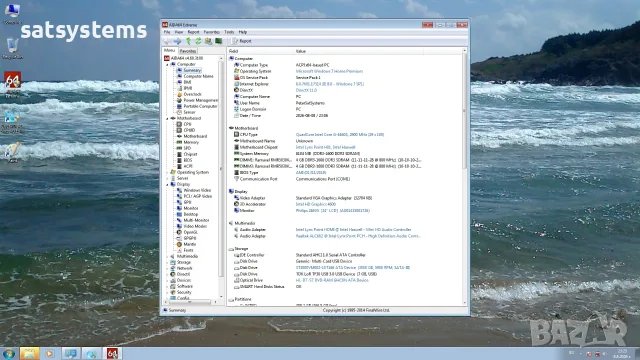Click the Intel Lynx Point H81 chipset link
Image resolution: width=640 pixels, height=360 pixels.
[x=325, y=147]
